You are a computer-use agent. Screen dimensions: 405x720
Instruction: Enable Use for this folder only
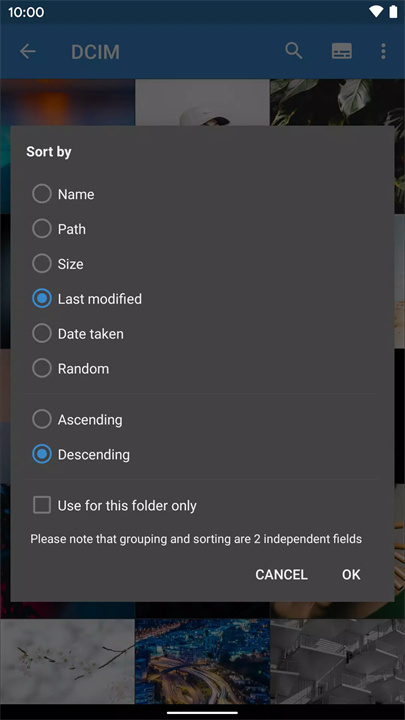tap(115, 506)
